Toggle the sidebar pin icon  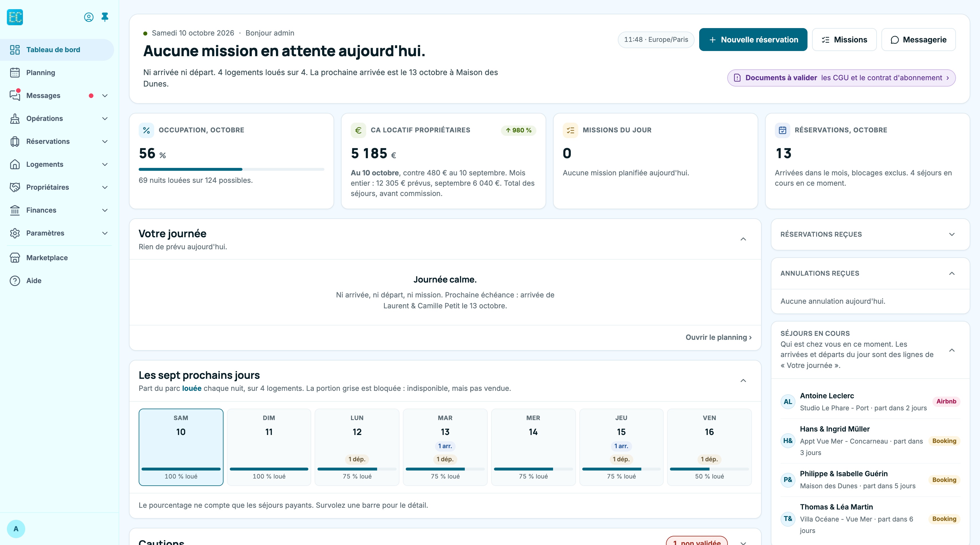[105, 17]
